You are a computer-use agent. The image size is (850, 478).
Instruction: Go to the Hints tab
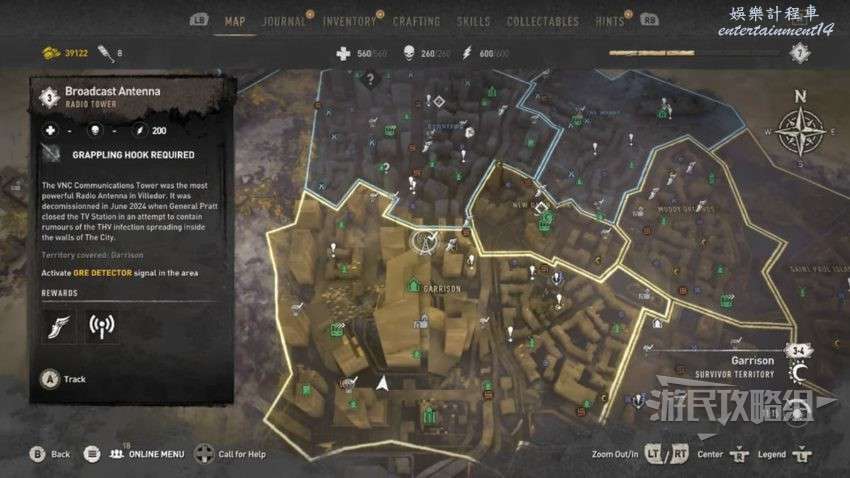(x=610, y=22)
